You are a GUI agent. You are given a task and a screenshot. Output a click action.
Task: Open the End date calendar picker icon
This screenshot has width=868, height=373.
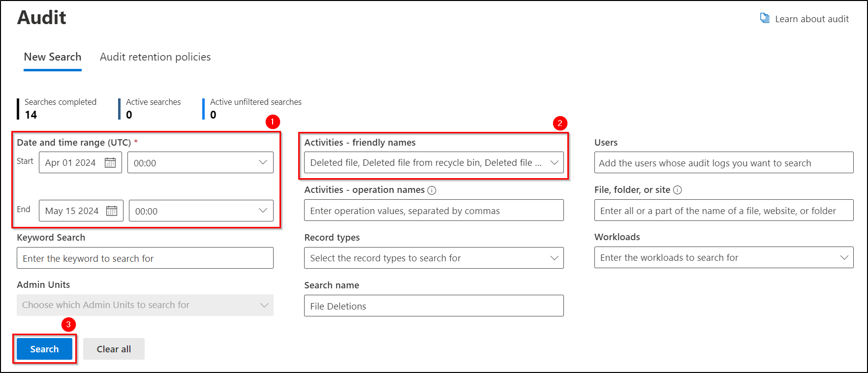tap(112, 211)
